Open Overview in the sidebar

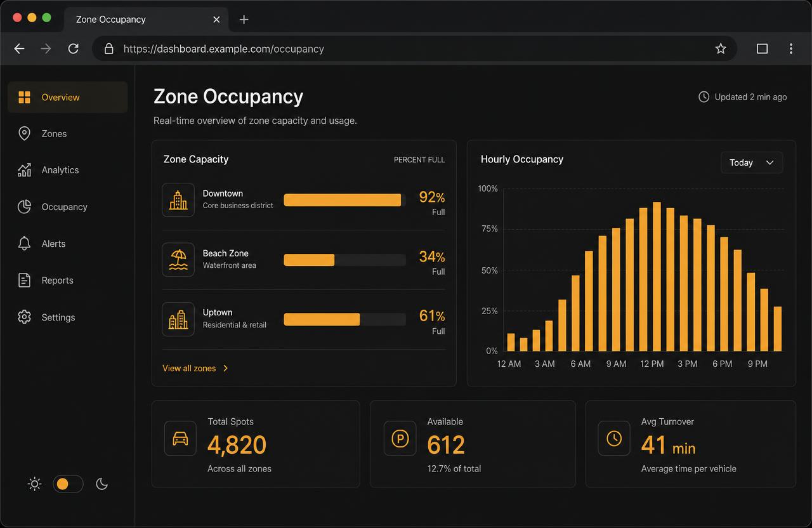[68, 97]
